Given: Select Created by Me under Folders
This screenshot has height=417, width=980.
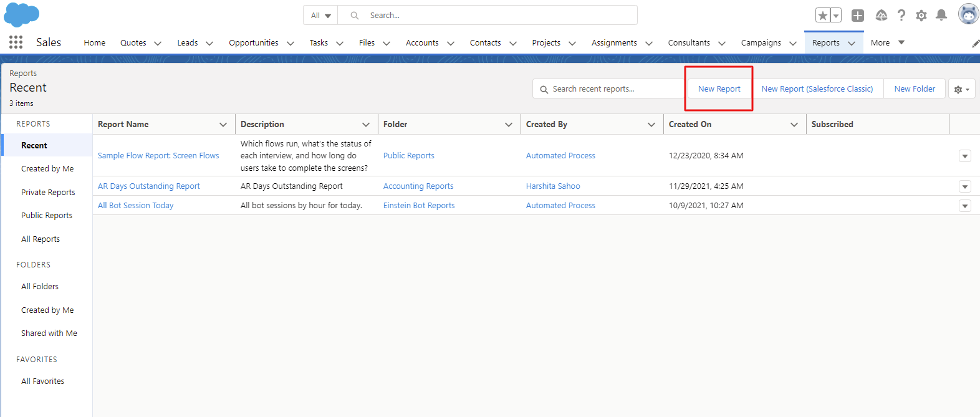Looking at the screenshot, I should (x=47, y=310).
